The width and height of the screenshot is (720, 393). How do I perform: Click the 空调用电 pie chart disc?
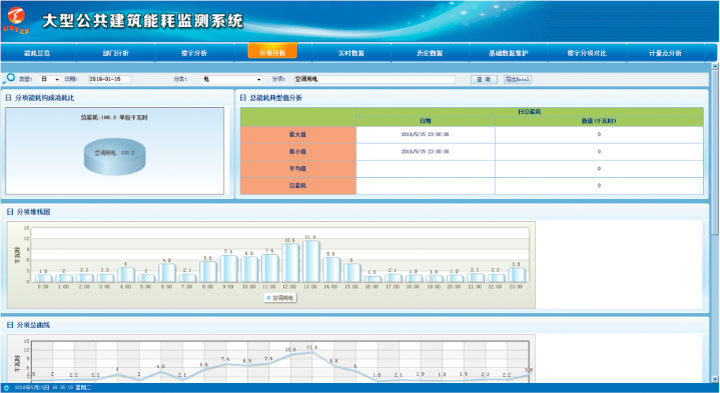pos(114,156)
